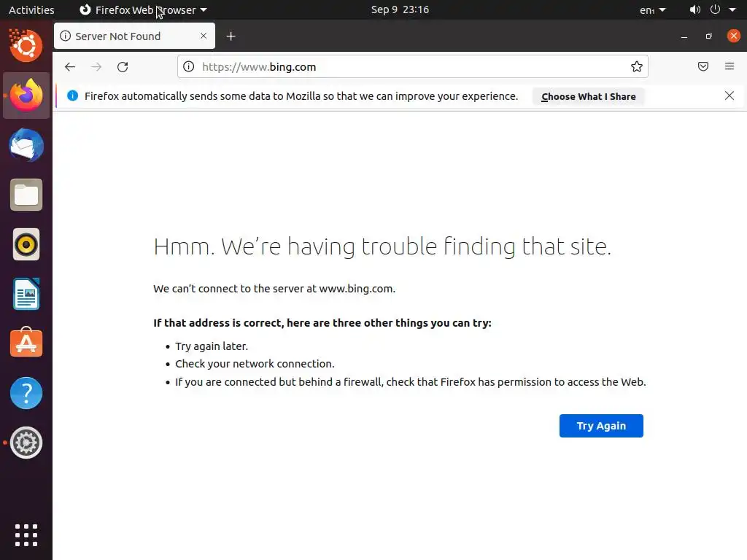747x560 pixels.
Task: Open the Activities overview
Action: (x=31, y=9)
